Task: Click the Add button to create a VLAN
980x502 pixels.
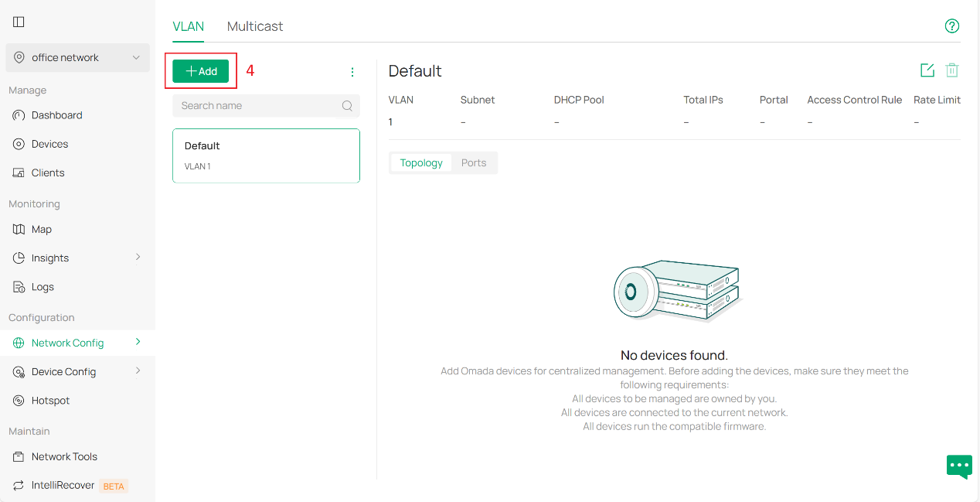Action: pos(200,70)
